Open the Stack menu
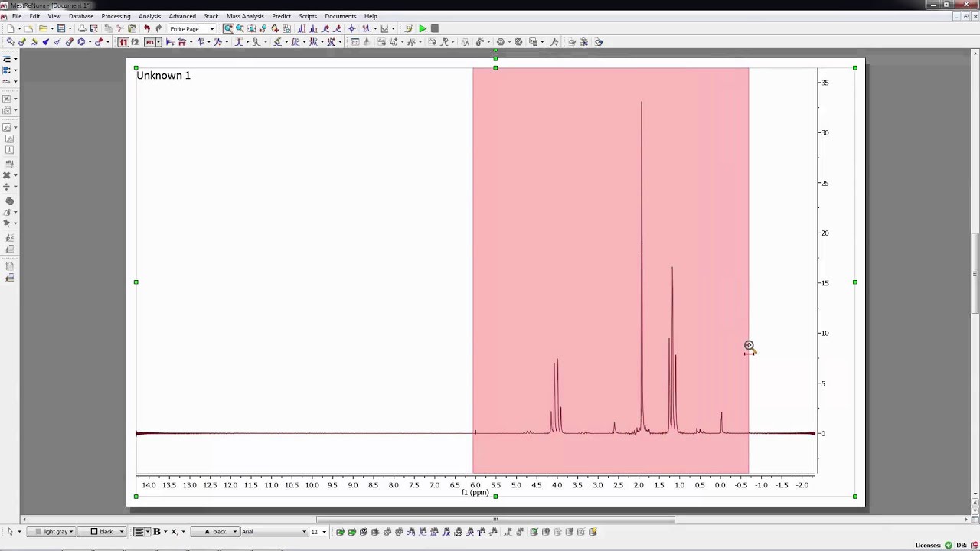The image size is (980, 551). point(211,16)
